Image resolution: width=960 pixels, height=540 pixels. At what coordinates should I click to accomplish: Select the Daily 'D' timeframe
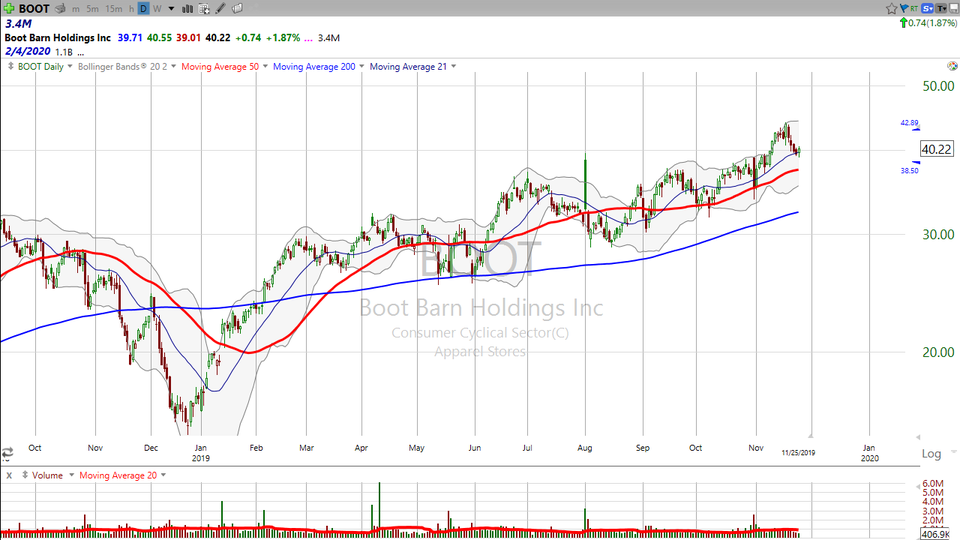click(143, 9)
